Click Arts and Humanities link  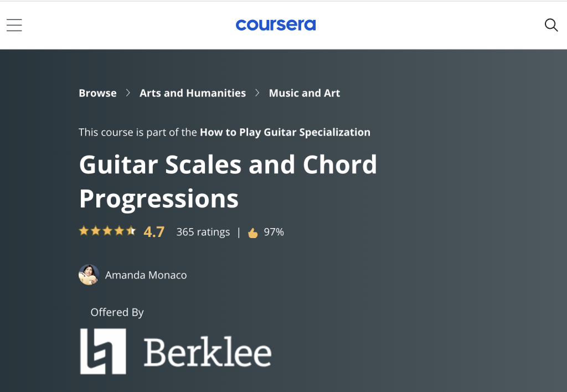click(192, 93)
